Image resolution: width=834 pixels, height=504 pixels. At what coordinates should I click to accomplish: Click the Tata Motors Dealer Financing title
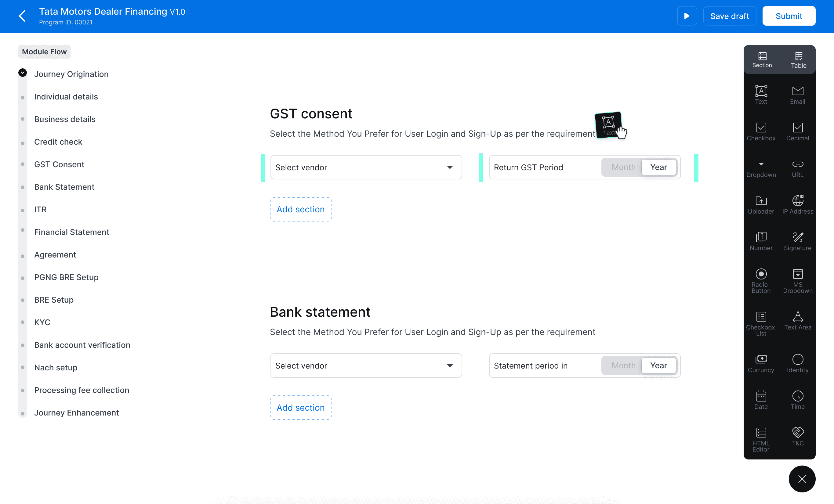(103, 12)
